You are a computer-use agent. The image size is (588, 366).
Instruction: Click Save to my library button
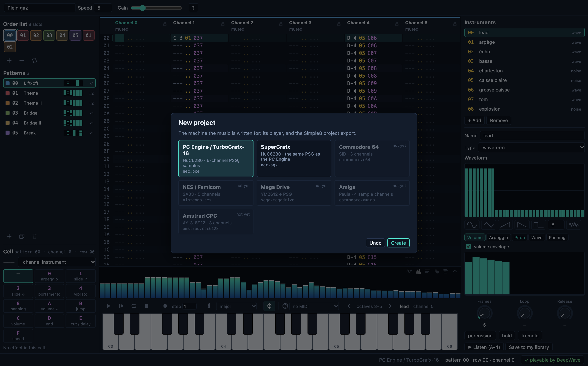point(529,347)
